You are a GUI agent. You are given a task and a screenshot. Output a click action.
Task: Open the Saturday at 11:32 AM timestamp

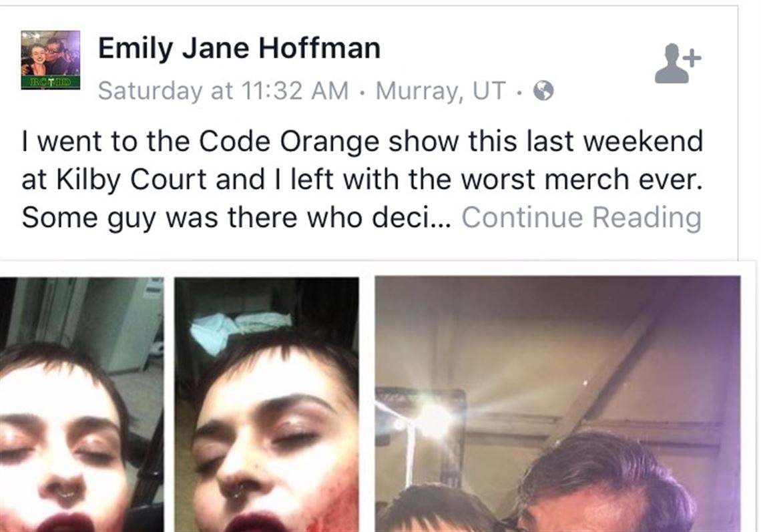coord(223,90)
